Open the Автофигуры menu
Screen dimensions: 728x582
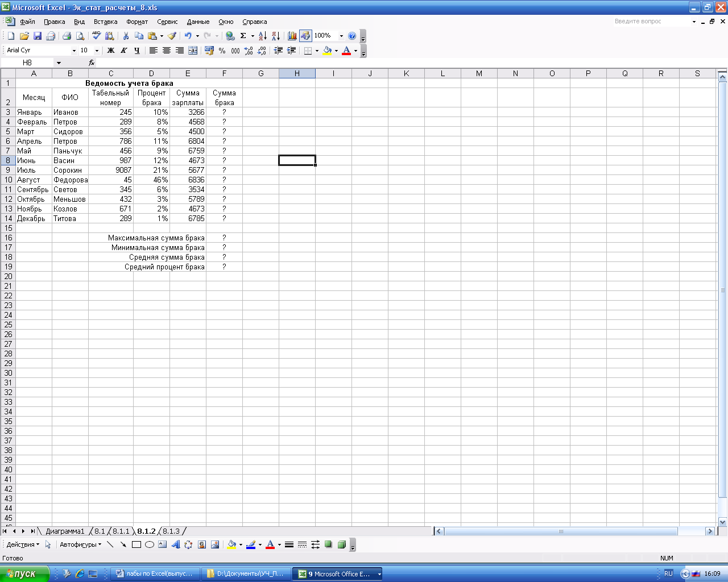click(80, 544)
